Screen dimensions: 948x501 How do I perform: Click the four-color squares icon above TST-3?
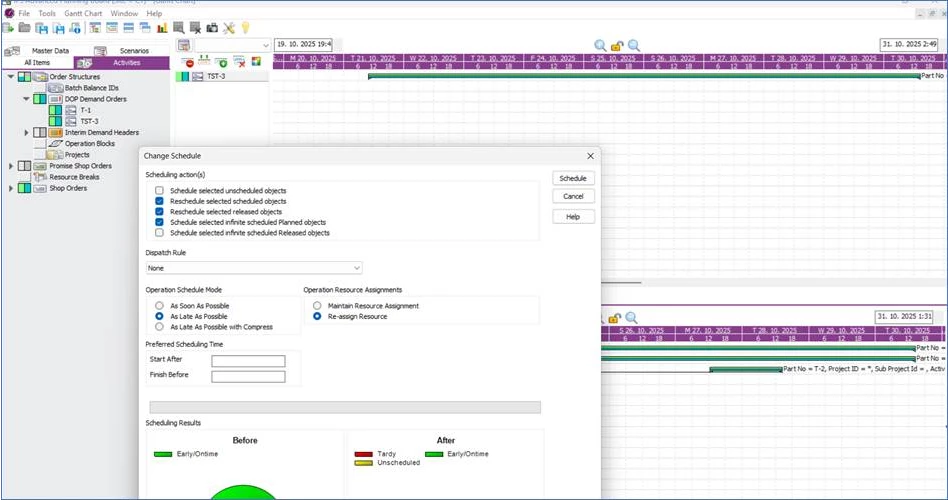256,62
